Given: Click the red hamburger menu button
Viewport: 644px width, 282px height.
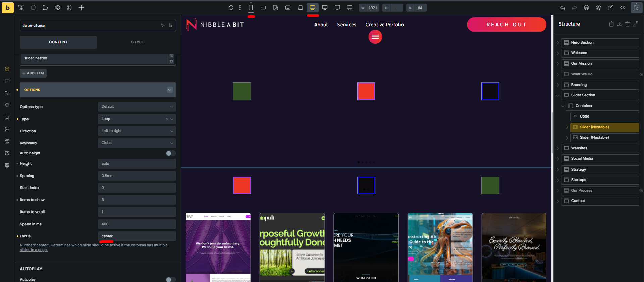Looking at the screenshot, I should coord(375,37).
